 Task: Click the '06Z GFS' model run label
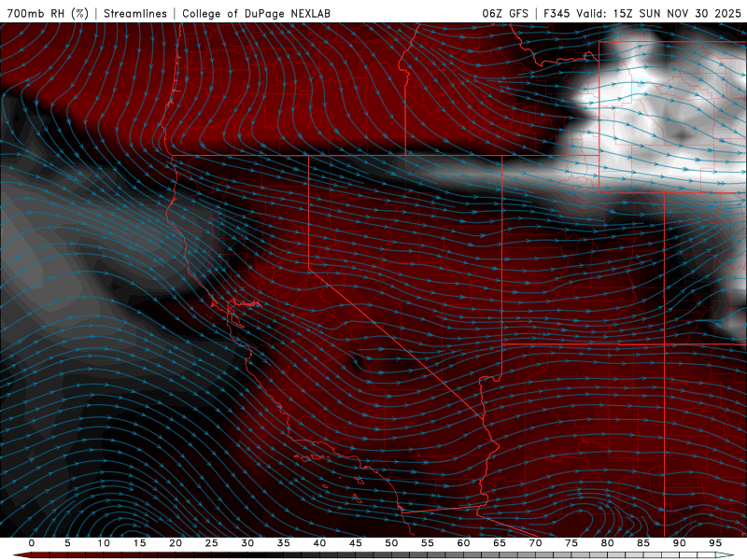pos(505,13)
